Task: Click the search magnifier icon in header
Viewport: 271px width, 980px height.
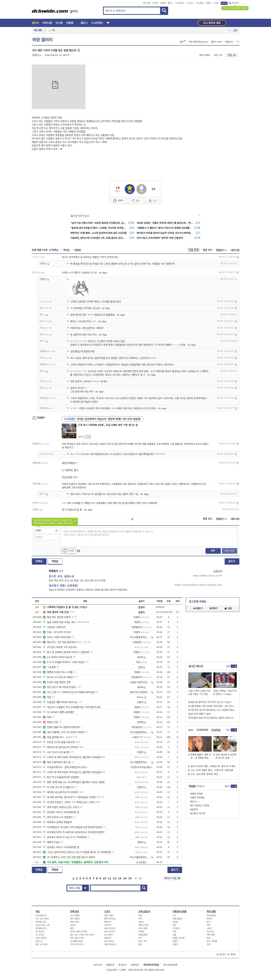Action: (164, 11)
